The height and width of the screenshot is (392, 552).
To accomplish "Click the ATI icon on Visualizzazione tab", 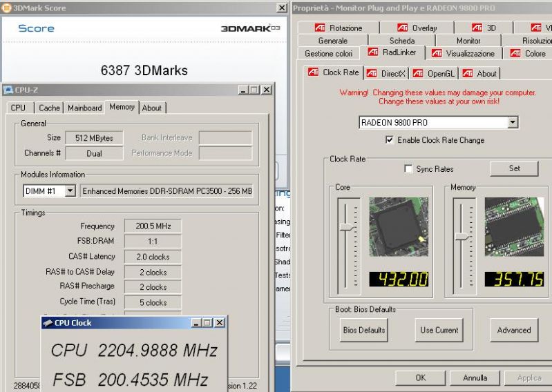I will click(437, 53).
